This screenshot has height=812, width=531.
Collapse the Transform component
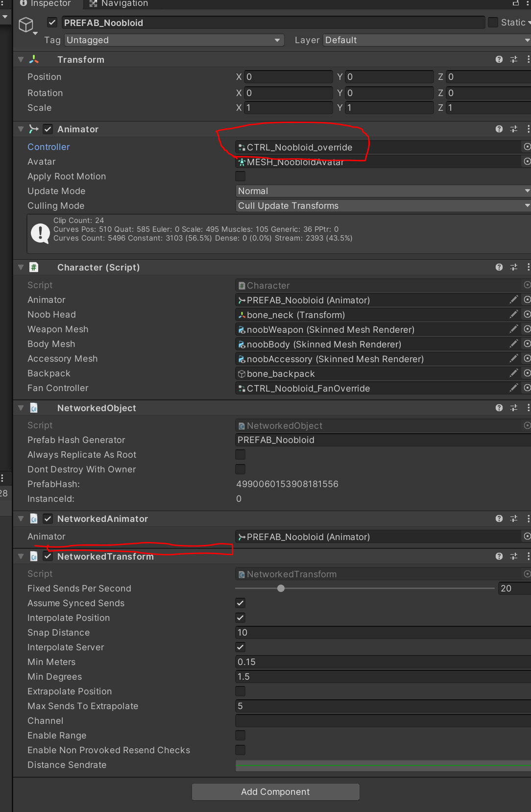[21, 59]
